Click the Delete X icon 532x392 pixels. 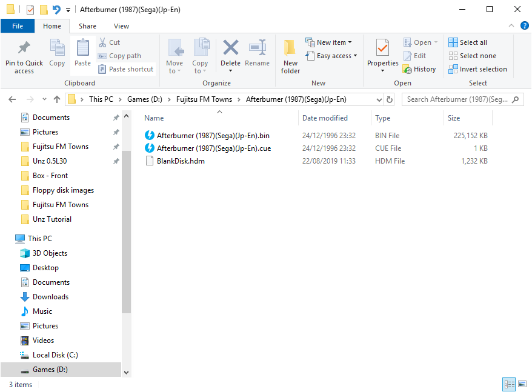pyautogui.click(x=230, y=47)
